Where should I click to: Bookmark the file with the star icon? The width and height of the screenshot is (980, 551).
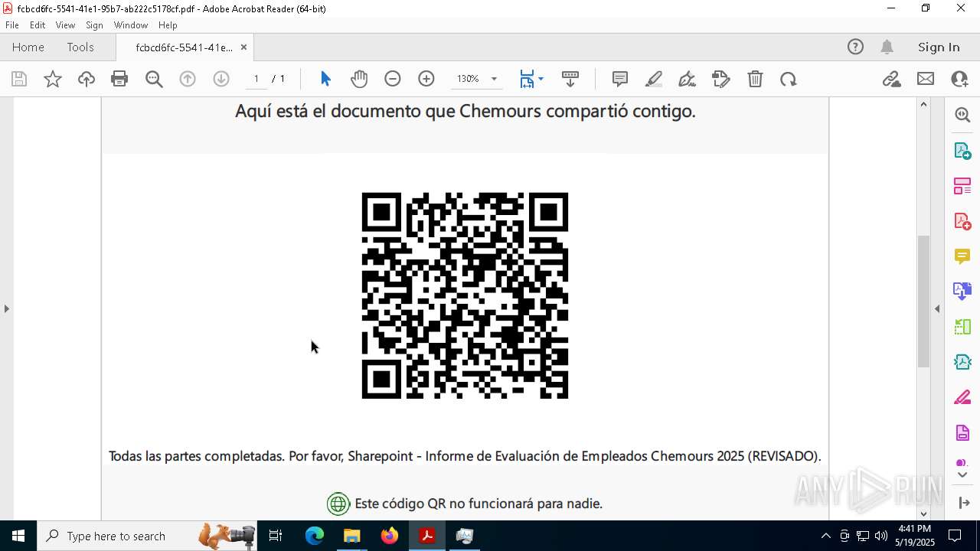53,79
